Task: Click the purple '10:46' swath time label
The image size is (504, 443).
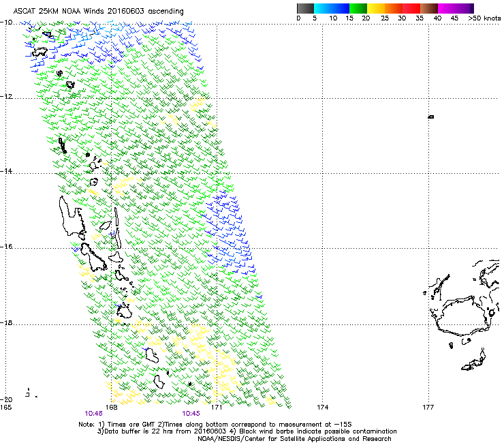Action: point(93,414)
